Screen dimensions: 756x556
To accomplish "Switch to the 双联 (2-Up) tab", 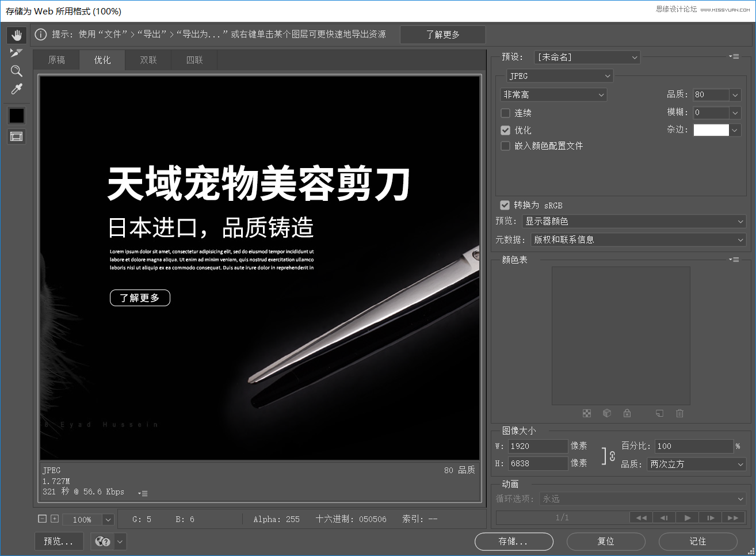I will pos(148,60).
